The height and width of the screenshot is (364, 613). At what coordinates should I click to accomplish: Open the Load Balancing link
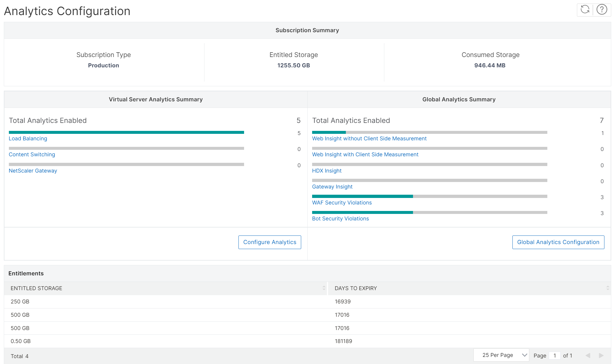[x=28, y=139]
